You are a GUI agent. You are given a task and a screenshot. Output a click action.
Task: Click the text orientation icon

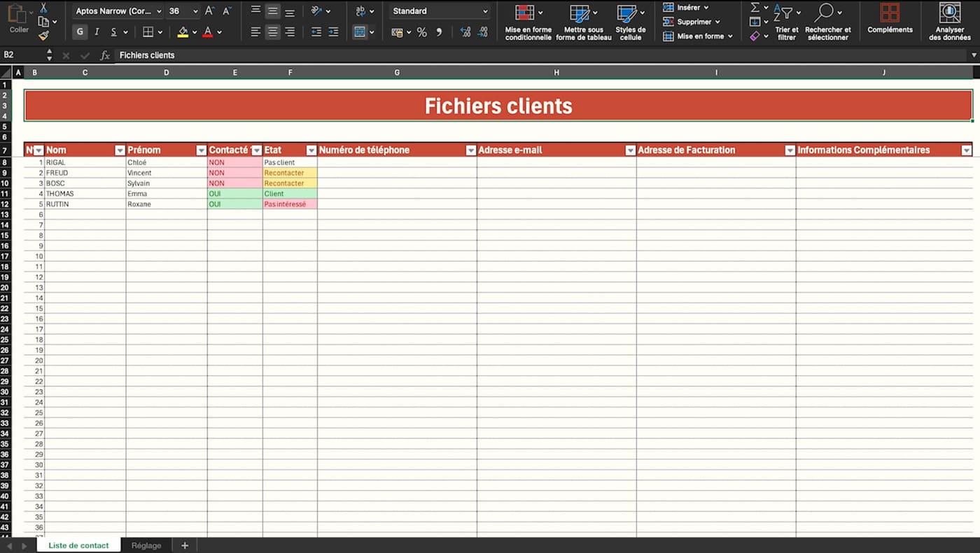point(316,10)
